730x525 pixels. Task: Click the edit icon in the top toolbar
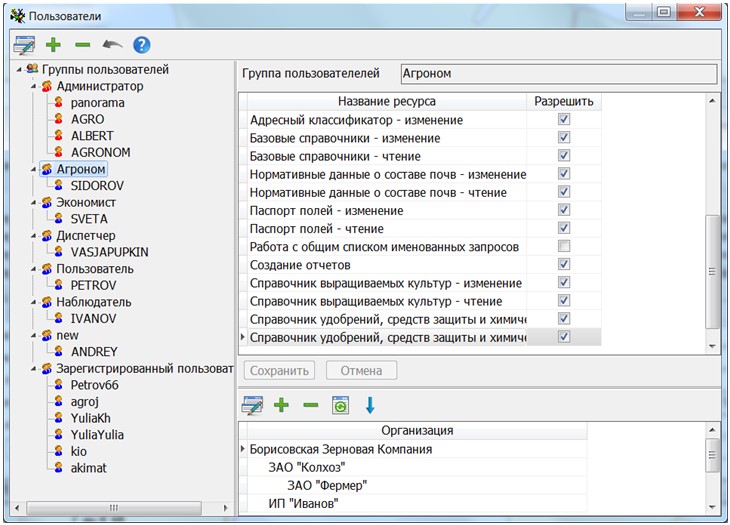[x=24, y=45]
